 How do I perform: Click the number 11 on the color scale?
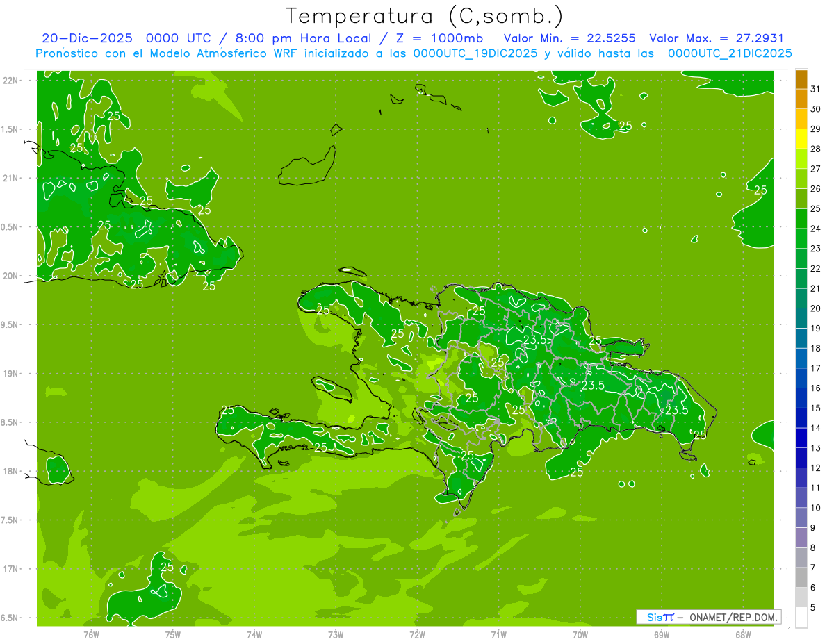[x=816, y=488]
